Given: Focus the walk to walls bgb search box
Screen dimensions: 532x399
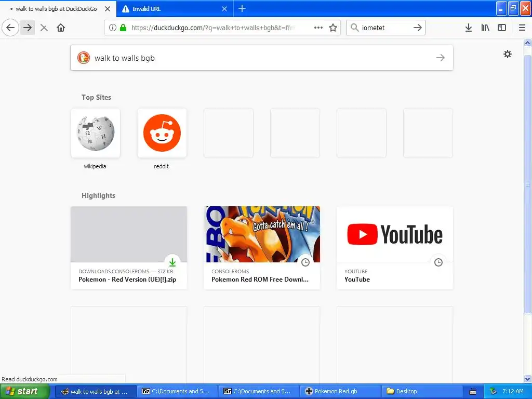Looking at the screenshot, I should 262,58.
